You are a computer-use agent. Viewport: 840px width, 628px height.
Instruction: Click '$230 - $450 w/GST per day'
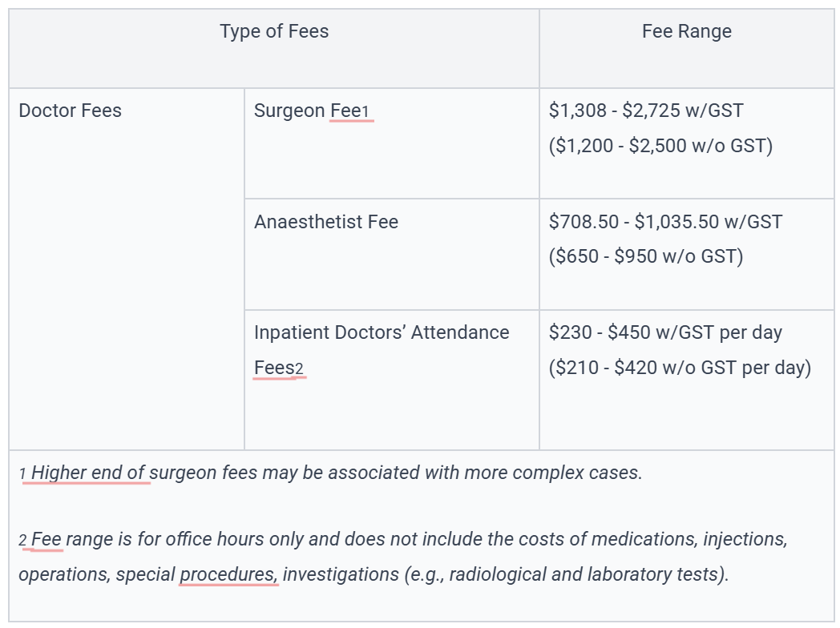(x=665, y=332)
